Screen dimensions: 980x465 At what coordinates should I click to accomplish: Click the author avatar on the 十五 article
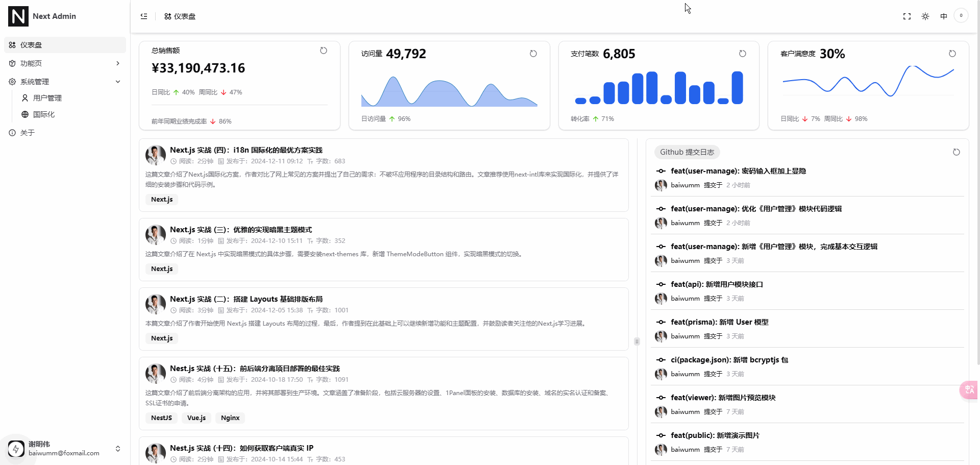[156, 374]
